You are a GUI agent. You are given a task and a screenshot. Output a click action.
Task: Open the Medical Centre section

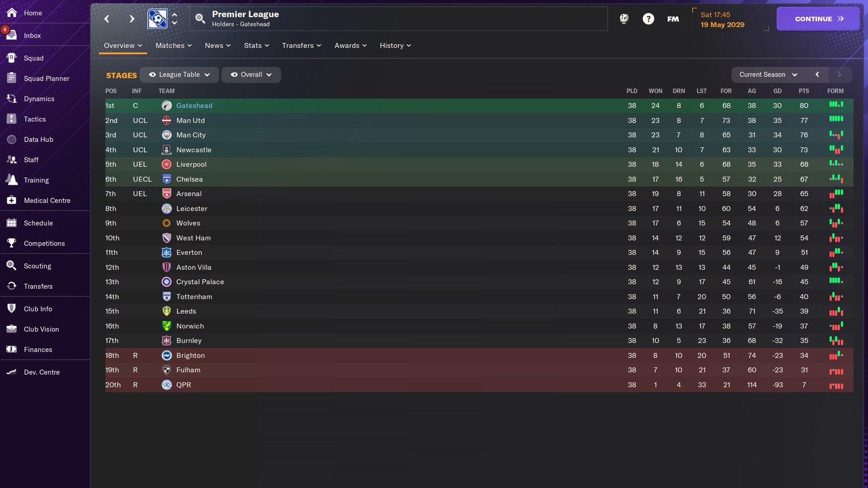click(x=47, y=201)
